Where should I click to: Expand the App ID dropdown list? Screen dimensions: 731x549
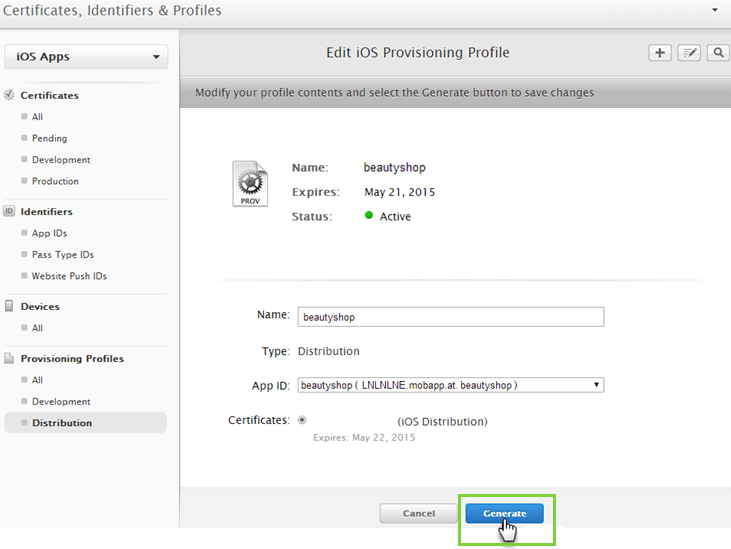point(450,385)
